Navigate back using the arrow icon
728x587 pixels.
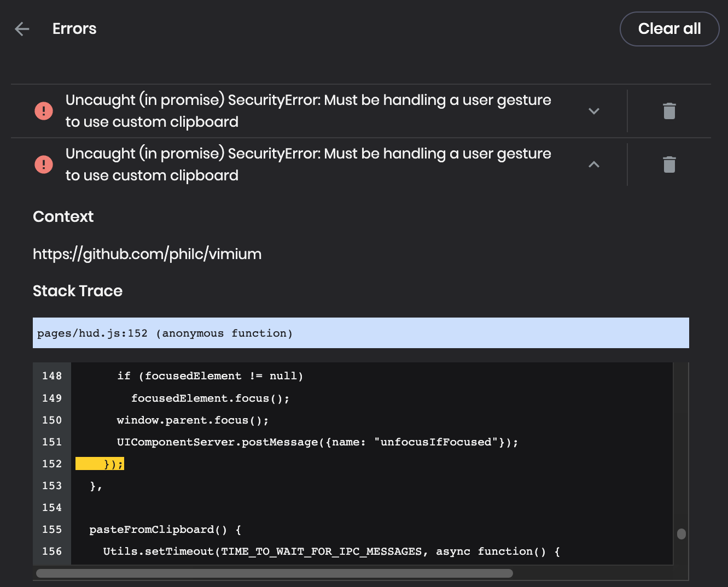pyautogui.click(x=21, y=28)
